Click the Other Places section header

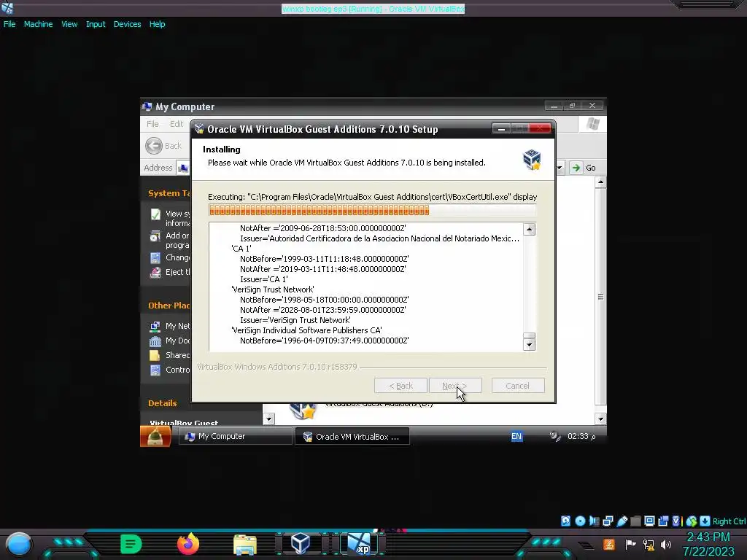[169, 306]
